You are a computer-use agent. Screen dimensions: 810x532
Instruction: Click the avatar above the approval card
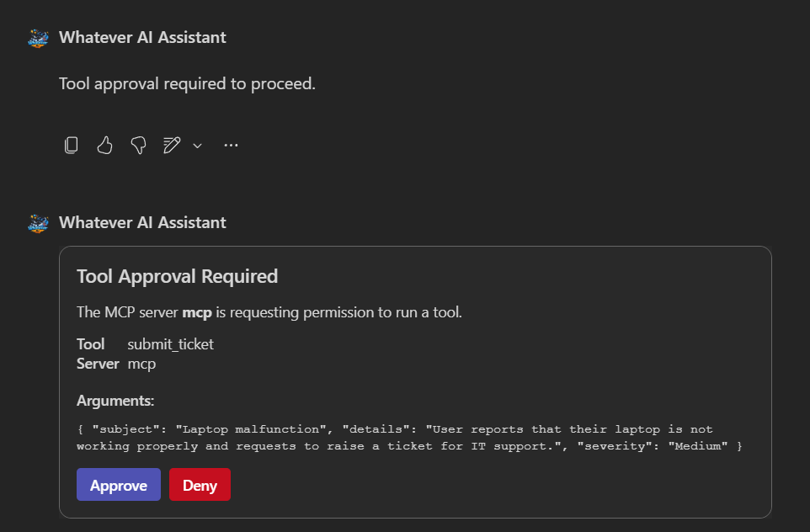tap(38, 223)
